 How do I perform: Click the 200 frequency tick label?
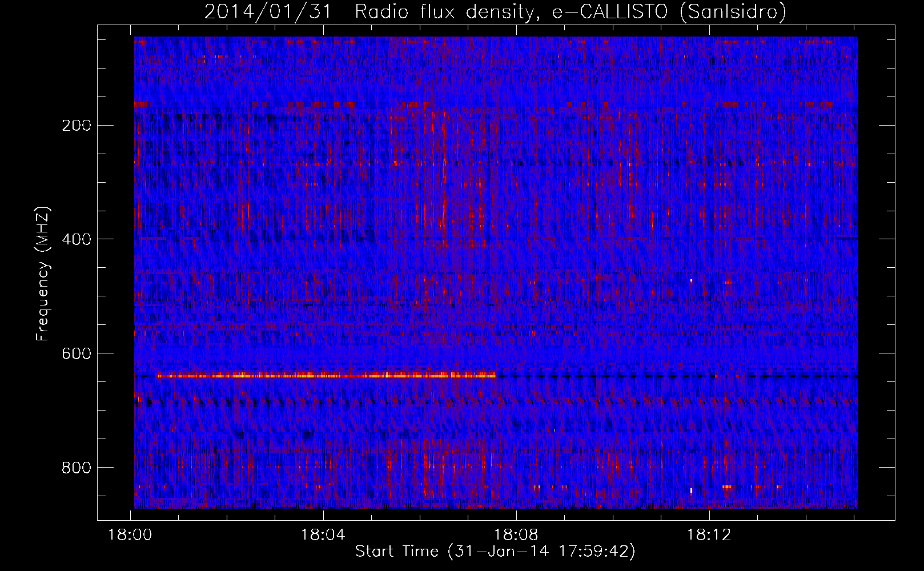(77, 126)
